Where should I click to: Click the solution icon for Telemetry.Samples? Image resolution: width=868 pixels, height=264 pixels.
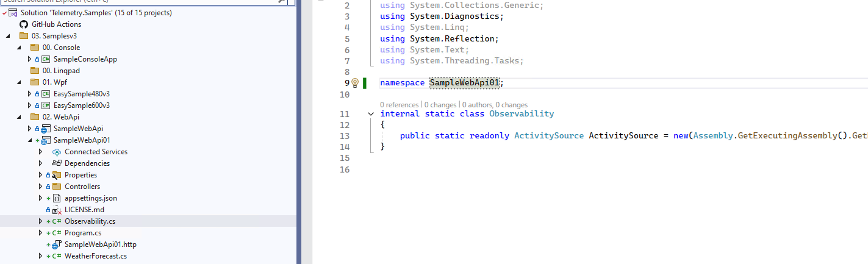13,13
